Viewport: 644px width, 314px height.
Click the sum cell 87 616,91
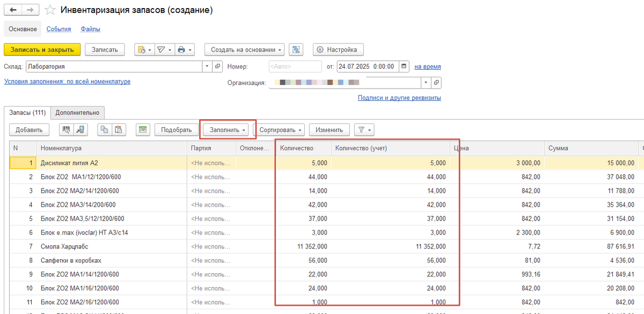(x=590, y=246)
